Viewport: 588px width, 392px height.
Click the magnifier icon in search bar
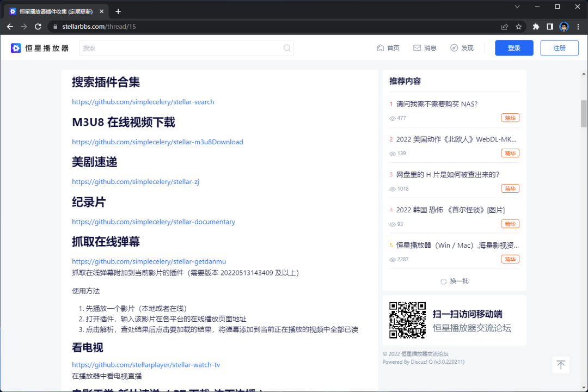click(287, 48)
